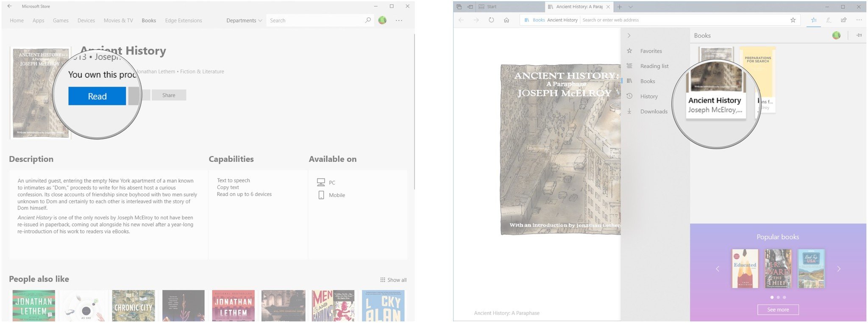Open Edge Settings and more ellipsis
The width and height of the screenshot is (868, 323).
(x=859, y=20)
